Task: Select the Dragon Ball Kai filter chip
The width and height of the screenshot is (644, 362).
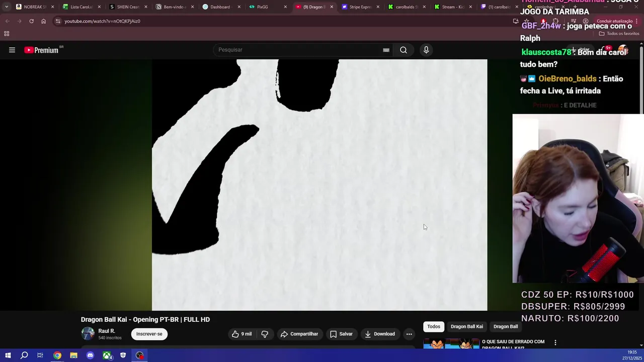Action: 467,327
